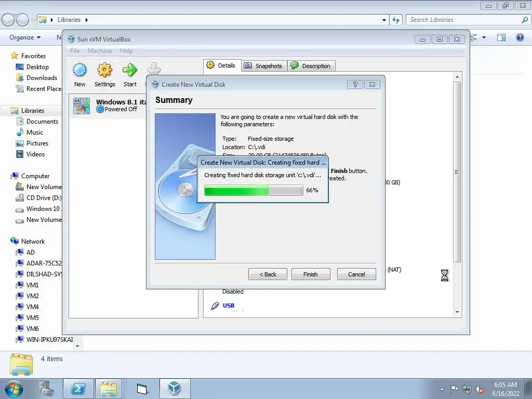Select the VM1 network computer

click(32, 285)
